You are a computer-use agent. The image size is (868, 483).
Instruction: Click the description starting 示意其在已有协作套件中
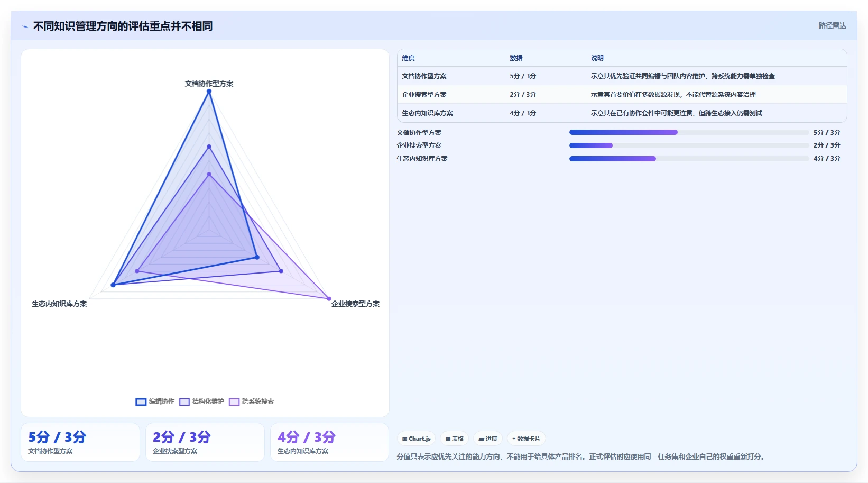coord(677,113)
